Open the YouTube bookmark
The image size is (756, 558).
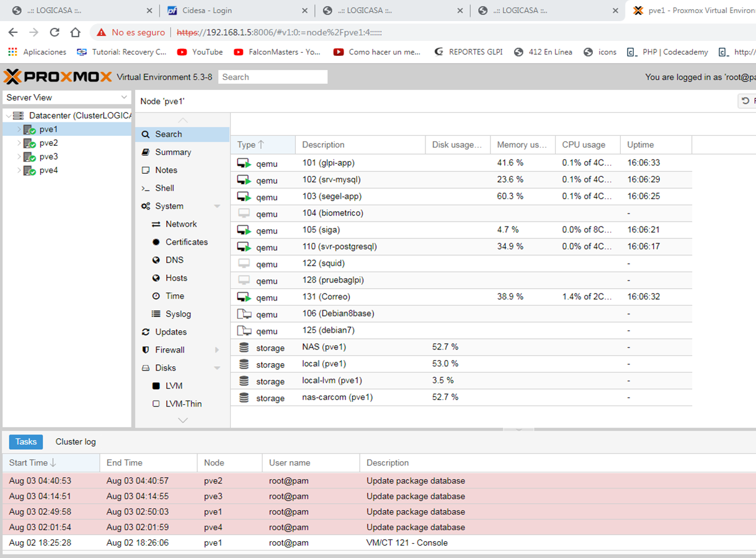coord(200,52)
